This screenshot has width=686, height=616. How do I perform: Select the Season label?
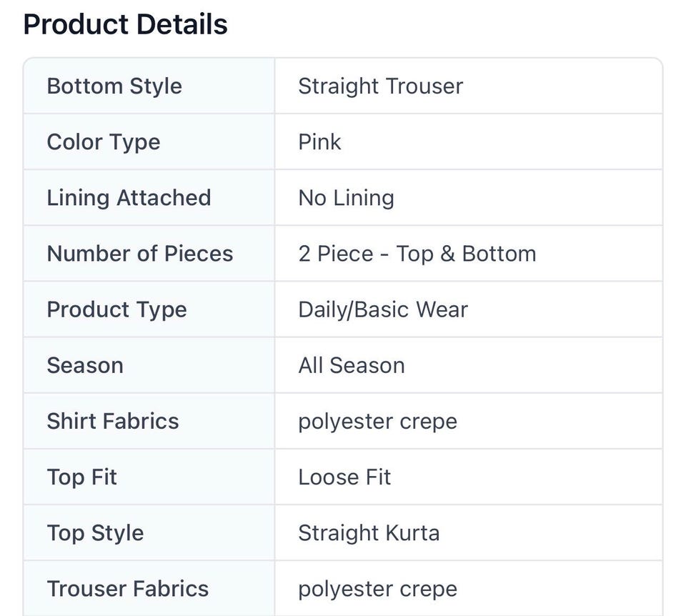point(85,365)
